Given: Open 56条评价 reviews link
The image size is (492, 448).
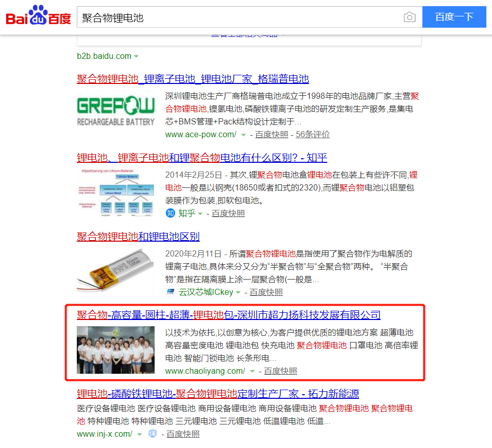Looking at the screenshot, I should 312,135.
